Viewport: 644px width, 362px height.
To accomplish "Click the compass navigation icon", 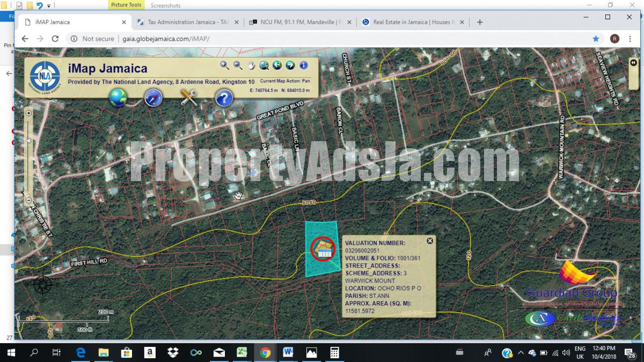I will point(153,98).
